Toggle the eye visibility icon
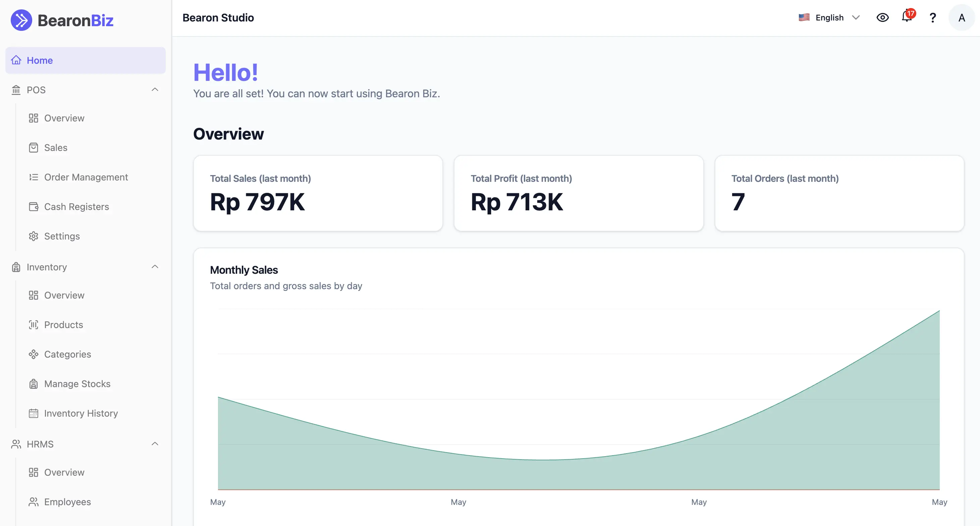Screen dimensions: 980x526 coord(882,17)
